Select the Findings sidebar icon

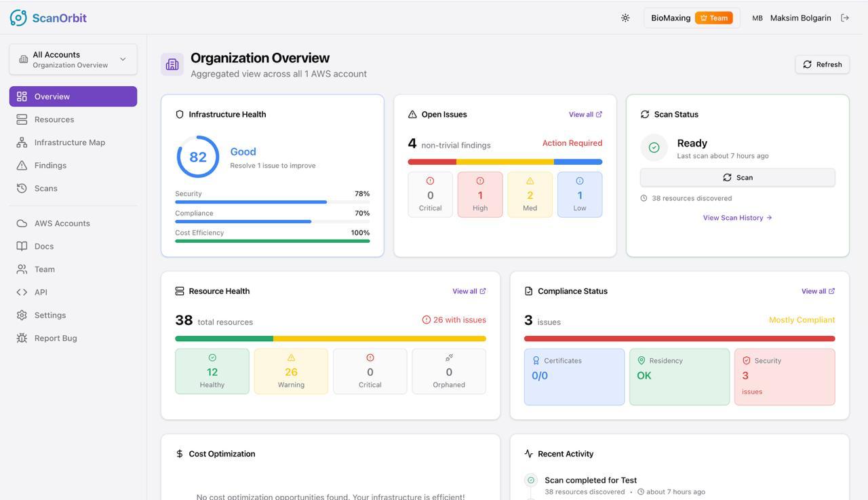click(21, 165)
